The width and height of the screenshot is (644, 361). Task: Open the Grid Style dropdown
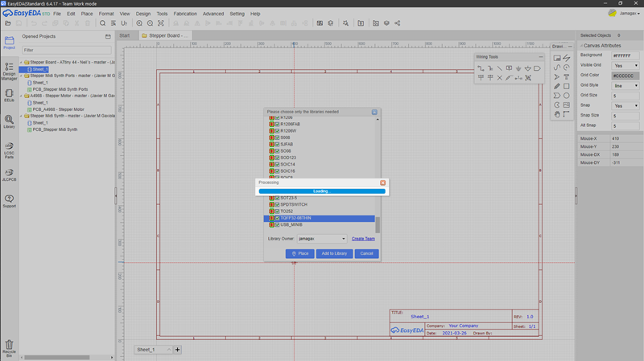[x=625, y=86]
